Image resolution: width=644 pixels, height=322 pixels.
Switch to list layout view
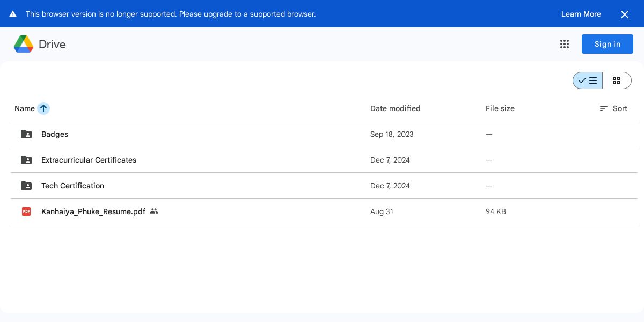click(x=588, y=80)
